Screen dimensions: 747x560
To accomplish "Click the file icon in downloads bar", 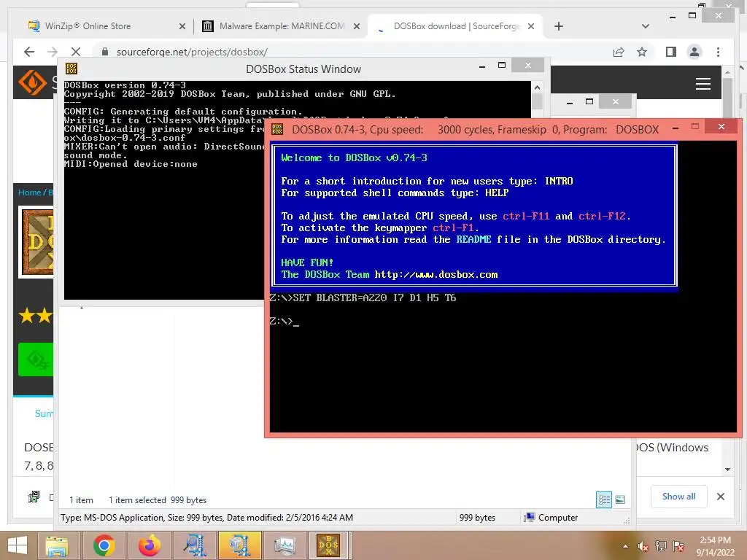I will (34, 497).
